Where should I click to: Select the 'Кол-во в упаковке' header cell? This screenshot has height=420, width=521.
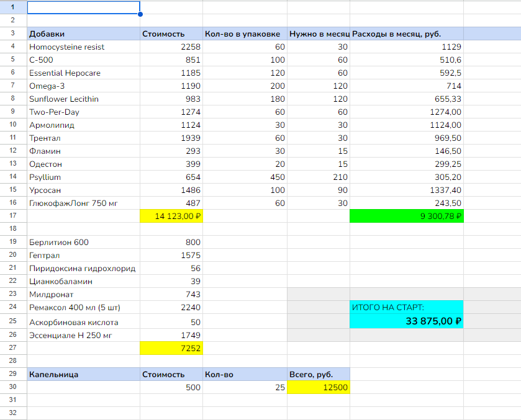point(245,34)
